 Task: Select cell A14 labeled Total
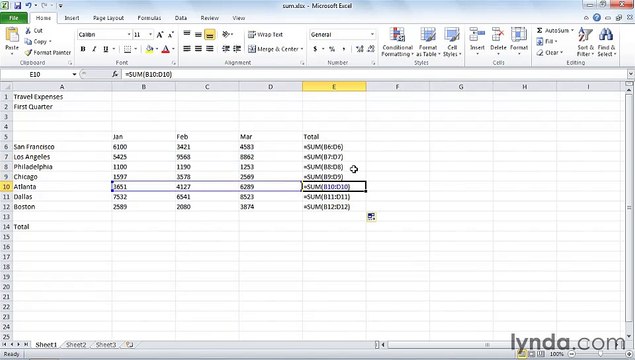(62, 227)
